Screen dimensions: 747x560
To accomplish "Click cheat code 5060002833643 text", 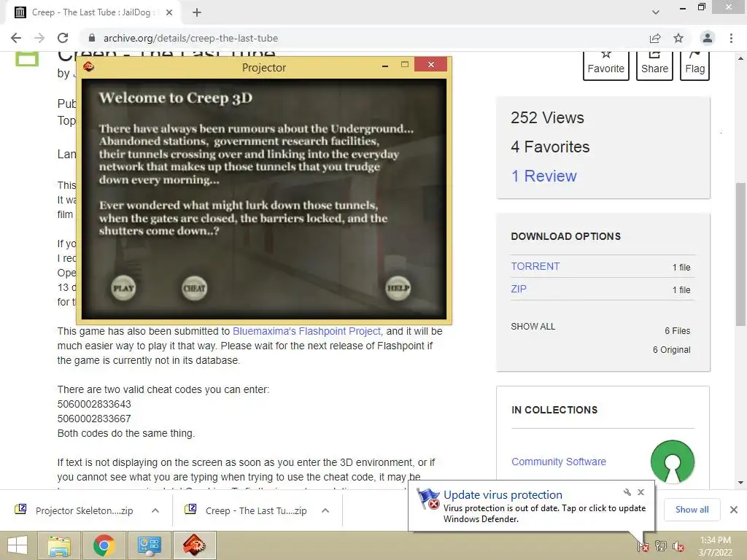I will coord(94,404).
